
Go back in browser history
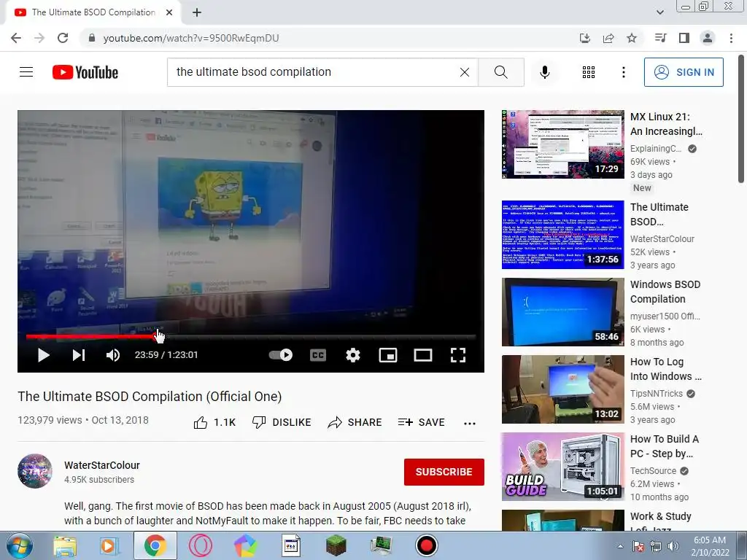pos(16,38)
